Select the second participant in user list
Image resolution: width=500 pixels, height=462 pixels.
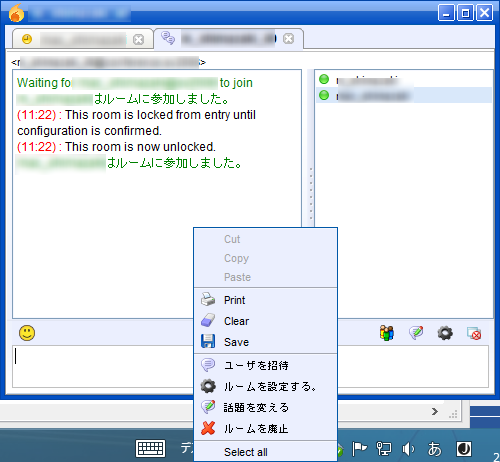[x=403, y=95]
